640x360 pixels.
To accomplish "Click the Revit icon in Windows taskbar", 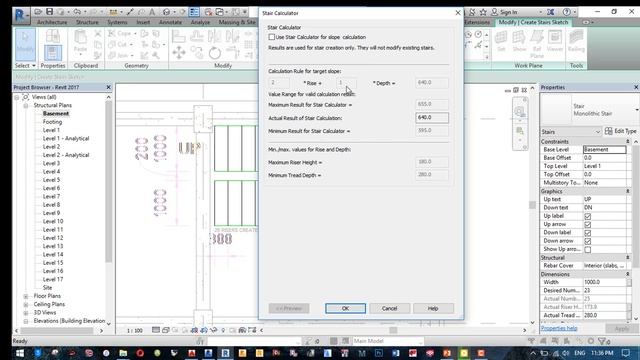I will point(225,353).
